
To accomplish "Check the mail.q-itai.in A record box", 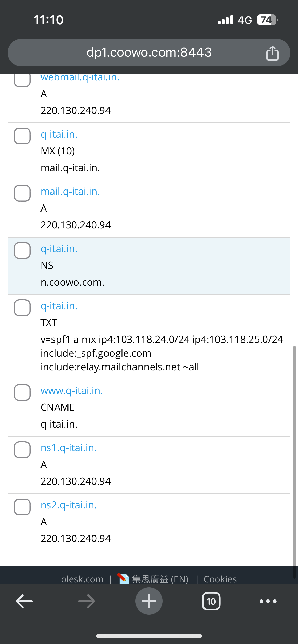I will 22,193.
